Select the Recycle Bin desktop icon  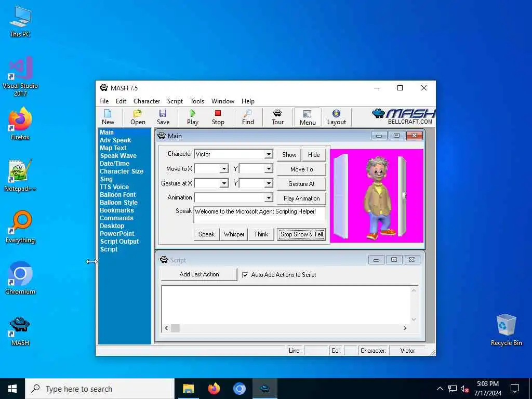tap(506, 330)
